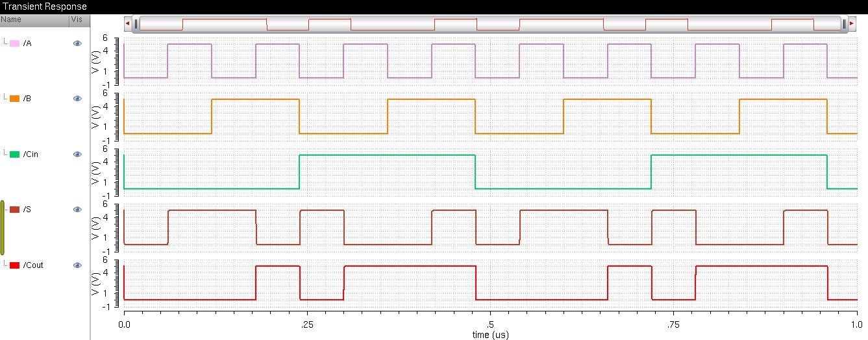Click the Transient Response title
This screenshot has height=340, width=868.
click(x=45, y=6)
